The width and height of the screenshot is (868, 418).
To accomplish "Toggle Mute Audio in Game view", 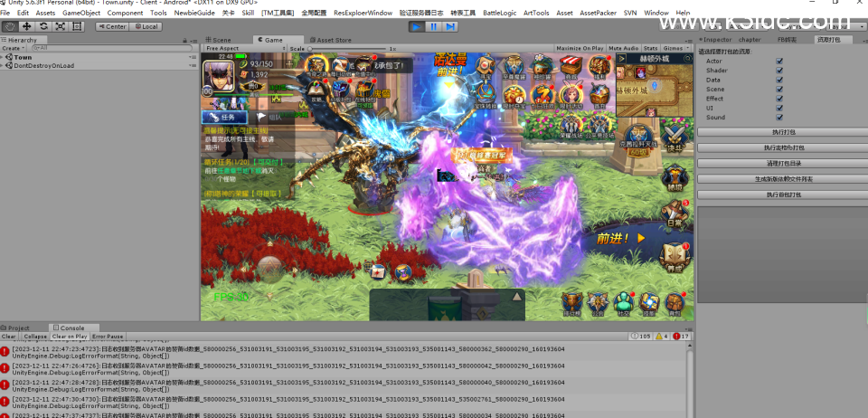I will point(624,48).
